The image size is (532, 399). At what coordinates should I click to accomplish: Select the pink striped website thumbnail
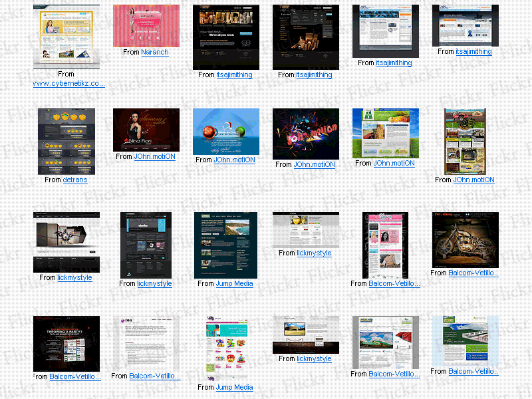point(146,25)
